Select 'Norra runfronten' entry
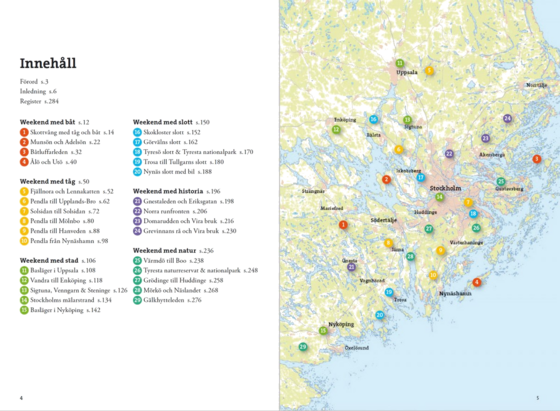Image resolution: width=560 pixels, height=411 pixels. coord(170,211)
